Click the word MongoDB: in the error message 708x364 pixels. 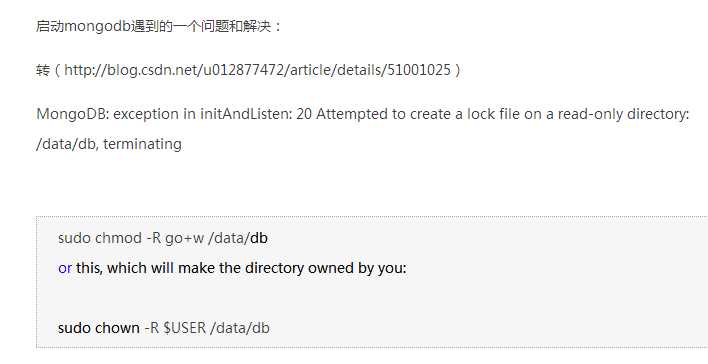coord(73,114)
